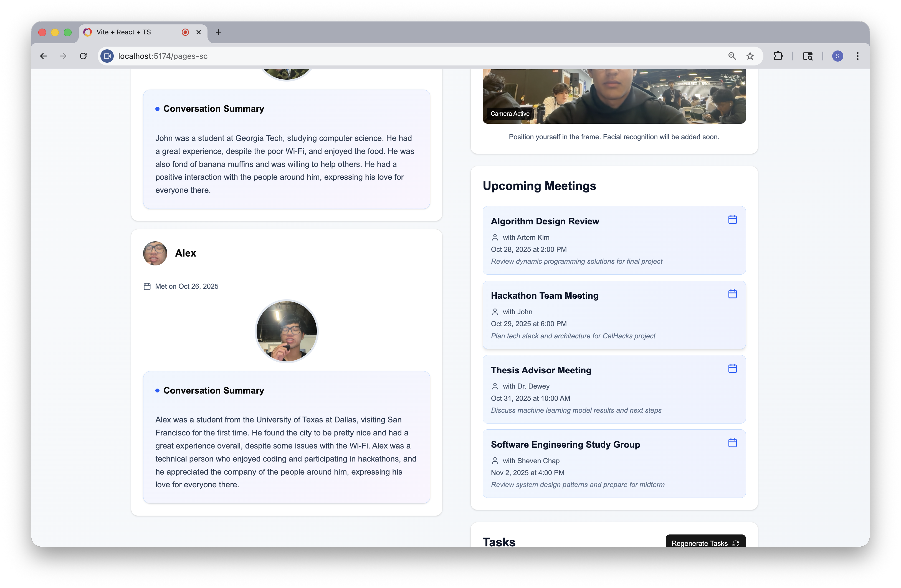Click Alex's small avatar thumbnail
Viewport: 901px width, 588px height.
click(155, 253)
